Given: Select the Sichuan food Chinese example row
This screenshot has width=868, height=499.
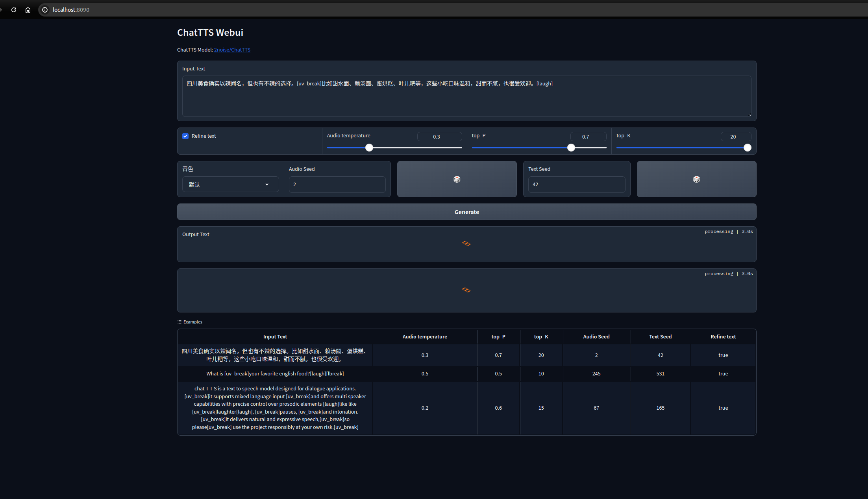Looking at the screenshot, I should pos(466,355).
